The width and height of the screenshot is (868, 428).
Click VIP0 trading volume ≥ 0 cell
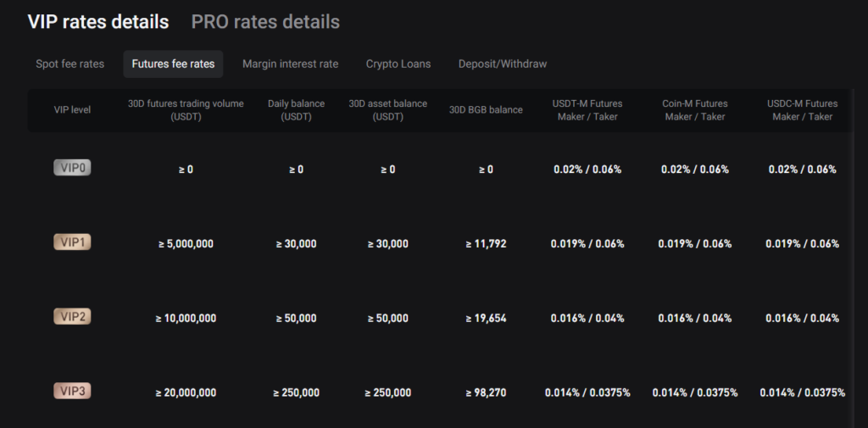[186, 170]
